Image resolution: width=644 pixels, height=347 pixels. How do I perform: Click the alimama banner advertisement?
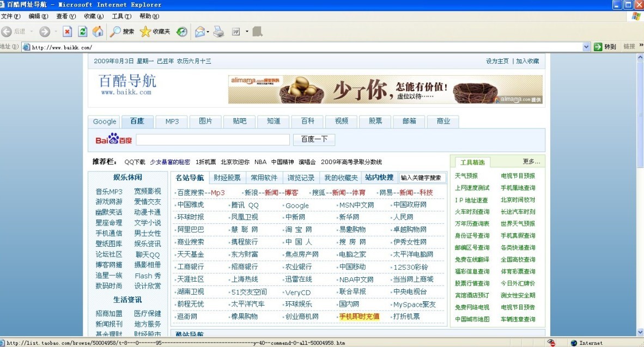[x=385, y=89]
